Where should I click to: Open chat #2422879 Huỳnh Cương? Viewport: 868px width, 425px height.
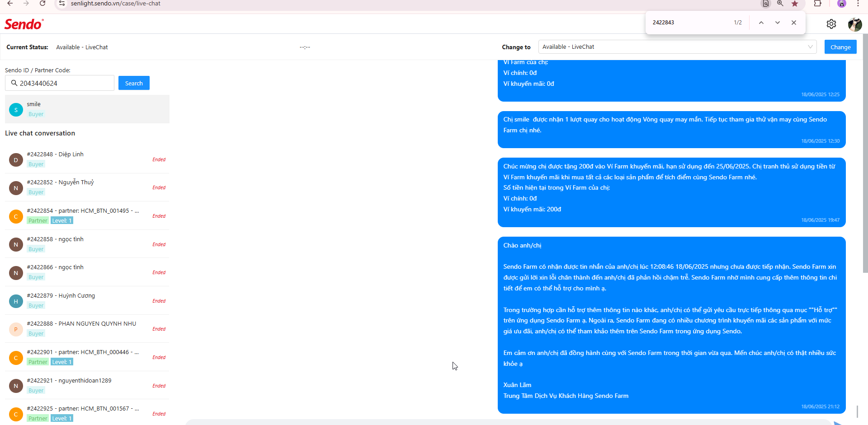pos(87,301)
